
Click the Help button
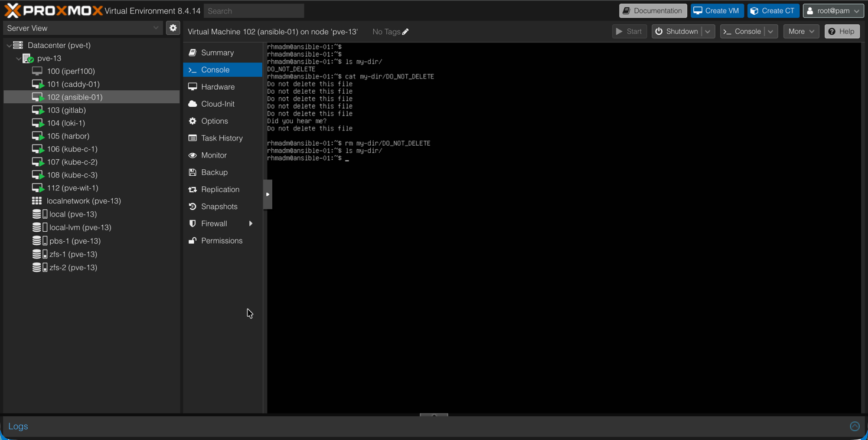tap(842, 31)
